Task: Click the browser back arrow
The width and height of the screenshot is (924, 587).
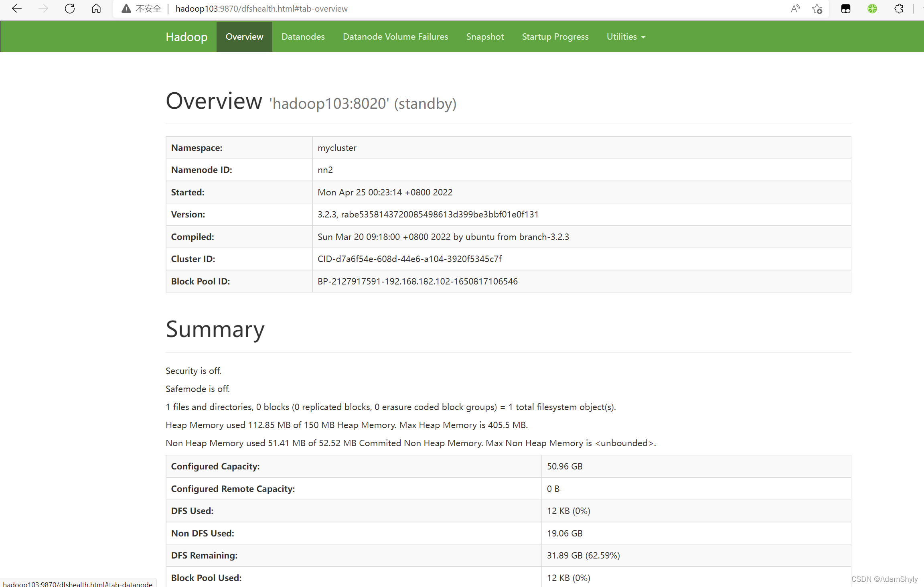Action: click(x=17, y=8)
